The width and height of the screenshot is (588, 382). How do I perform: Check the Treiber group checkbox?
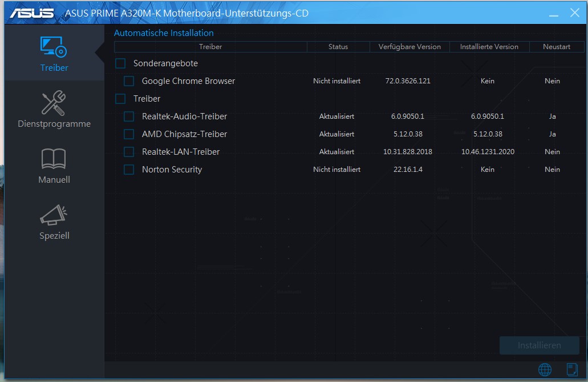click(x=120, y=98)
